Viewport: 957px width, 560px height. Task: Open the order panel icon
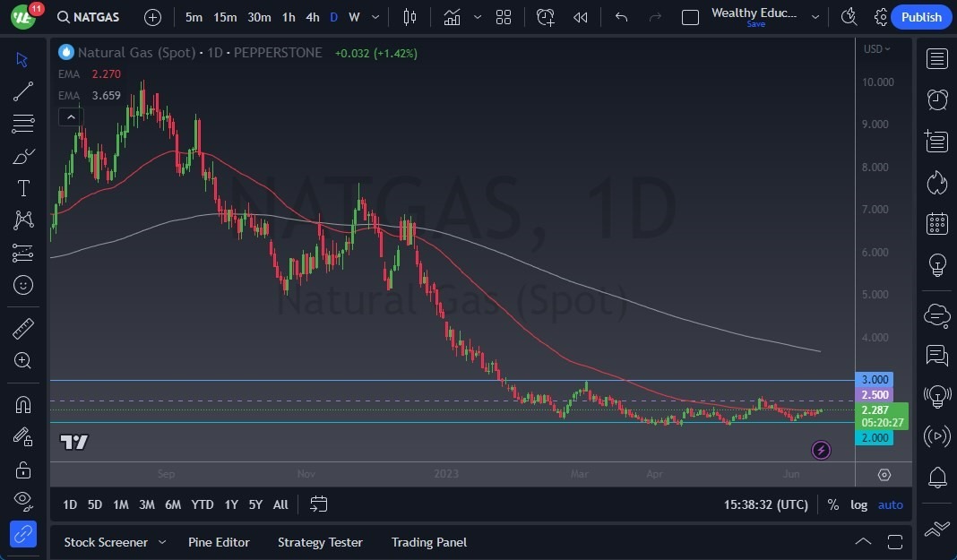click(937, 530)
